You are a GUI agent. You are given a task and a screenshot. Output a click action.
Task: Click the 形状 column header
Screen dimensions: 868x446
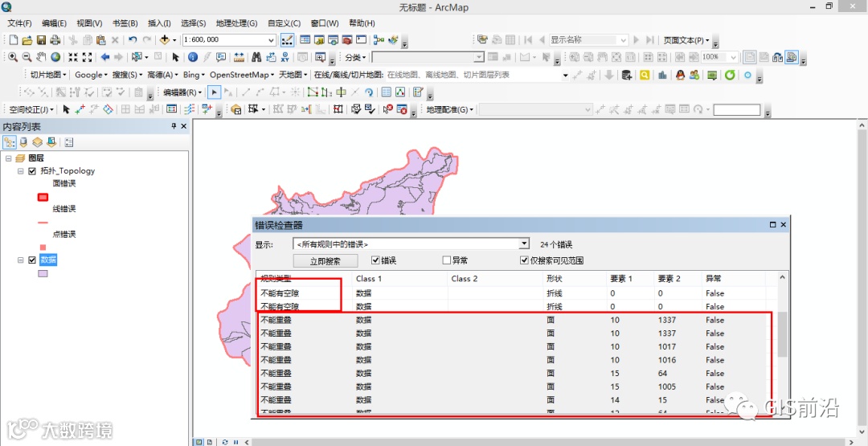pos(575,279)
